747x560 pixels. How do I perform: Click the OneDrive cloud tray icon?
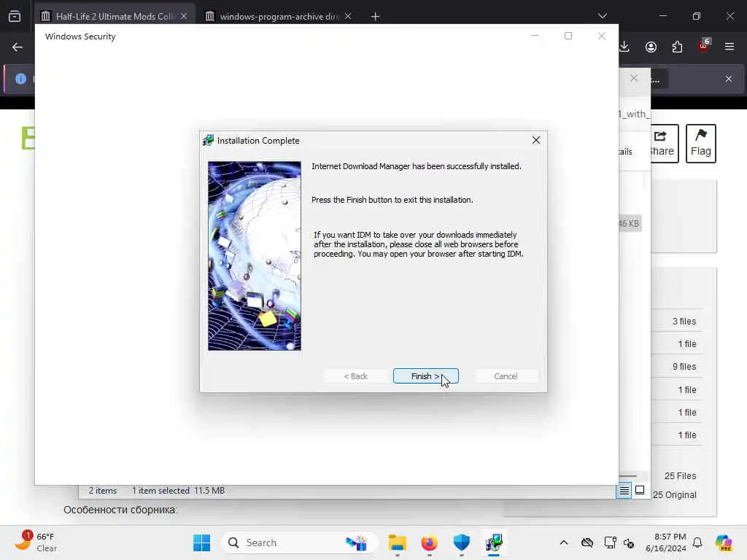click(x=587, y=542)
